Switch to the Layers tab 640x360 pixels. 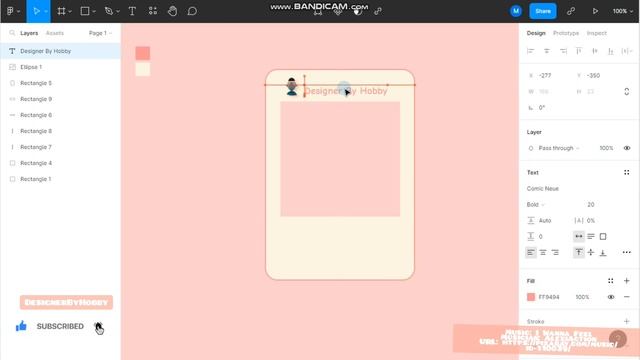[x=29, y=33]
